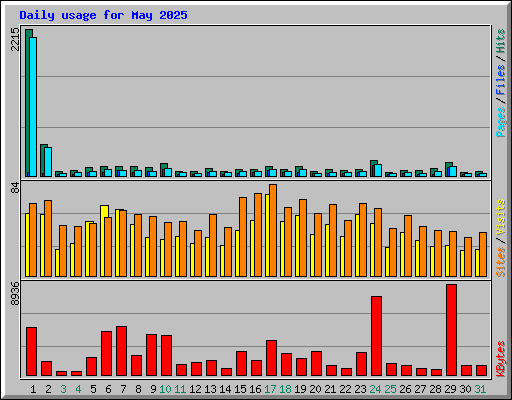Click green weekend day label 11
Screen dimensions: 512x400
point(180,389)
